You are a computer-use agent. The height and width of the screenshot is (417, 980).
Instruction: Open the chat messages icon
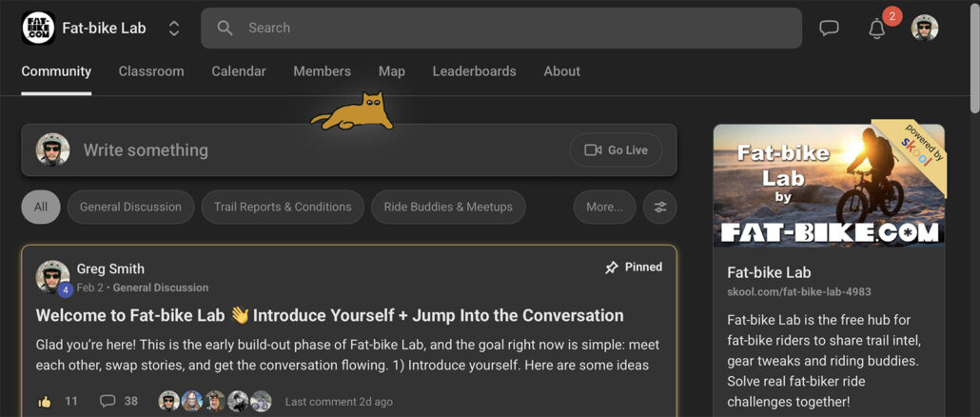point(829,29)
